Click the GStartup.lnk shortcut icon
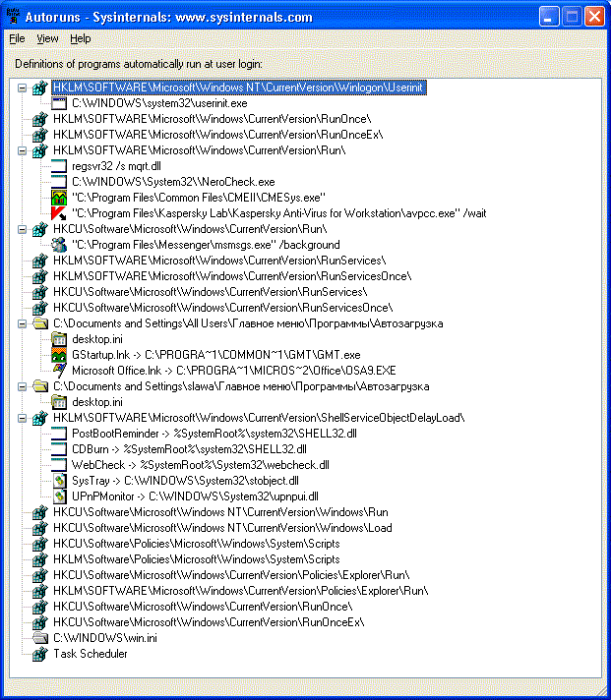Viewport: 611px width, 700px height. (58, 355)
